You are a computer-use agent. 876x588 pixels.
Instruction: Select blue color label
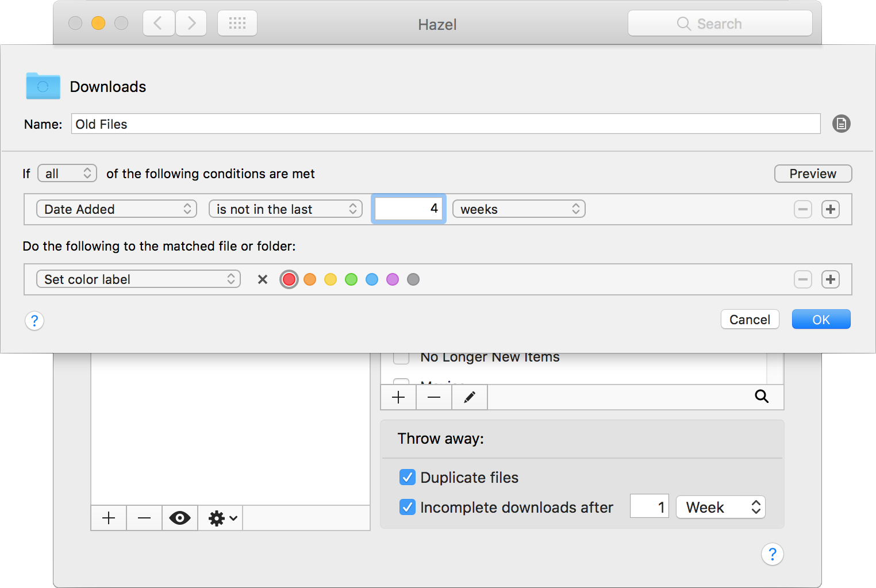(x=372, y=279)
